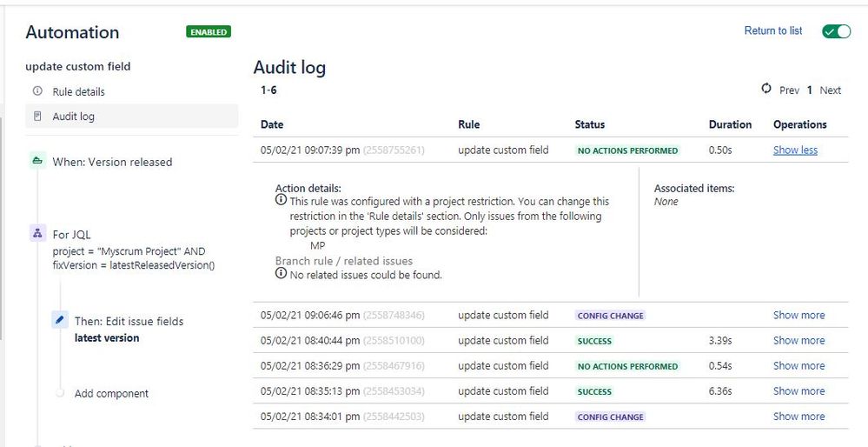Click the Rule column header
This screenshot has height=447, width=868.
pos(468,124)
